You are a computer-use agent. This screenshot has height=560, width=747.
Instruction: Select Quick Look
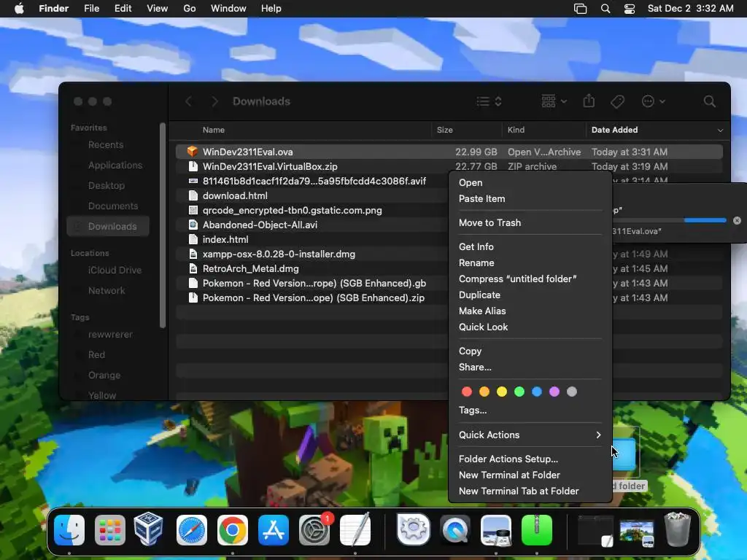[x=483, y=327]
